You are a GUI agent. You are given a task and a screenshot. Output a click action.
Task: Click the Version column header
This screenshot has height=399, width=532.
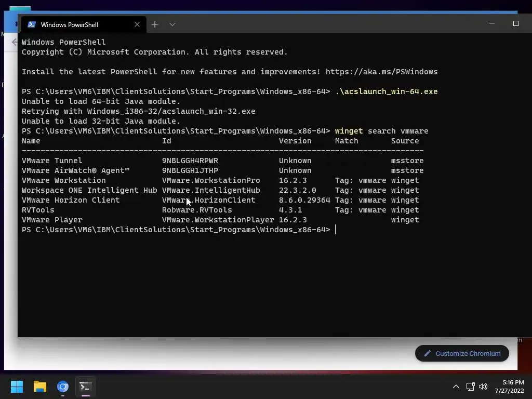(x=295, y=141)
